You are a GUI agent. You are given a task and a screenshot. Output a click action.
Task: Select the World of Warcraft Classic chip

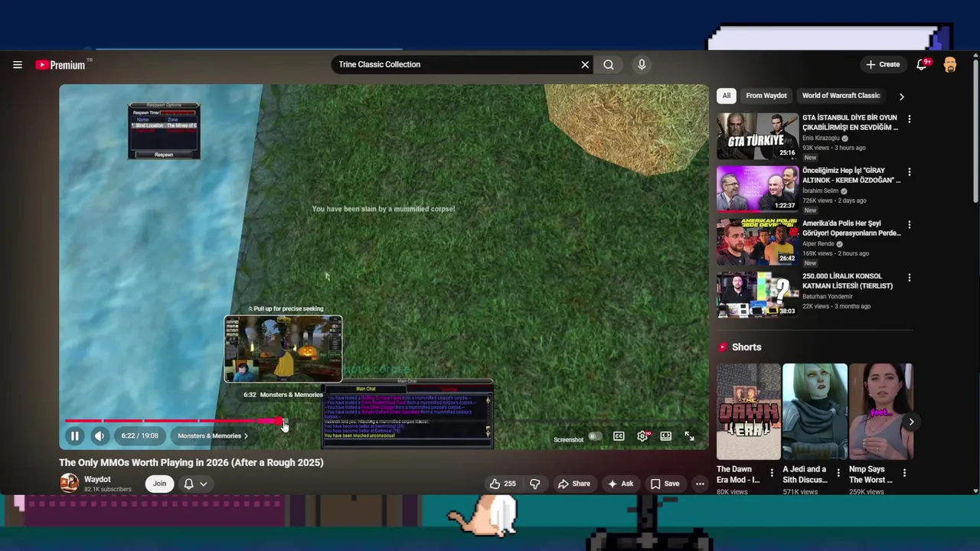click(x=841, y=96)
